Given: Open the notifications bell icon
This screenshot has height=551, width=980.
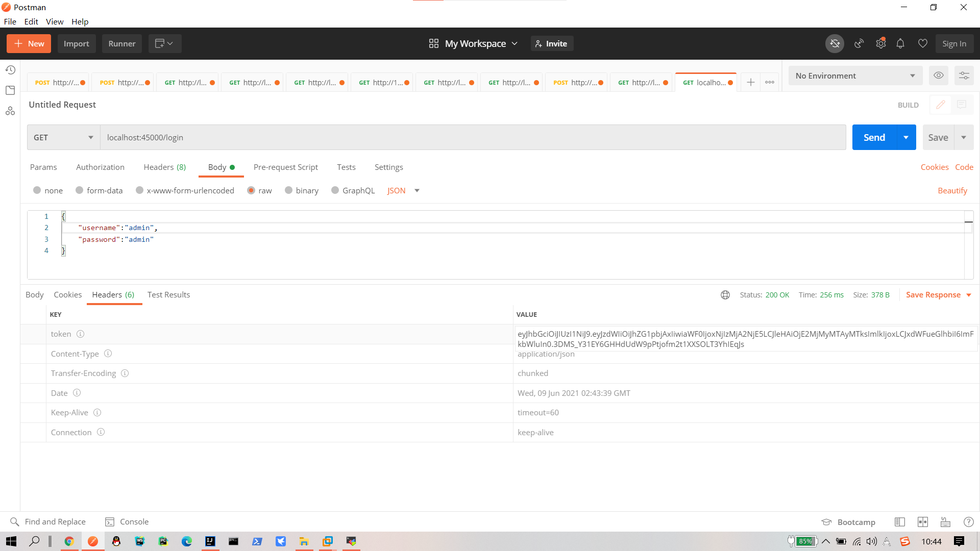Looking at the screenshot, I should [x=900, y=44].
